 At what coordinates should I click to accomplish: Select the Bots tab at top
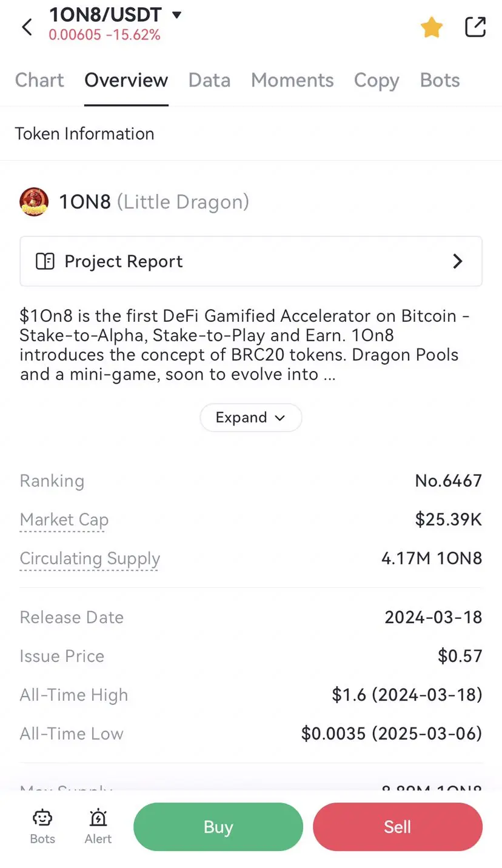440,80
